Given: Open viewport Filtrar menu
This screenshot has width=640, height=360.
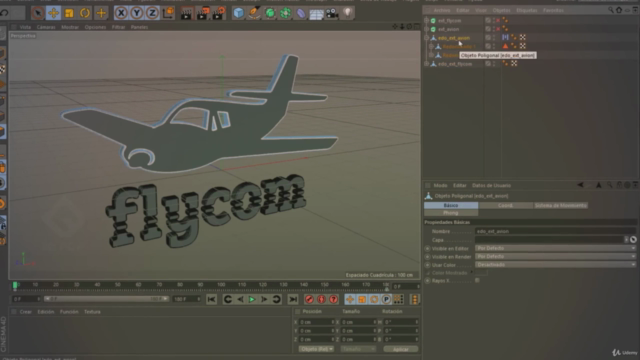Looking at the screenshot, I should pyautogui.click(x=118, y=27).
